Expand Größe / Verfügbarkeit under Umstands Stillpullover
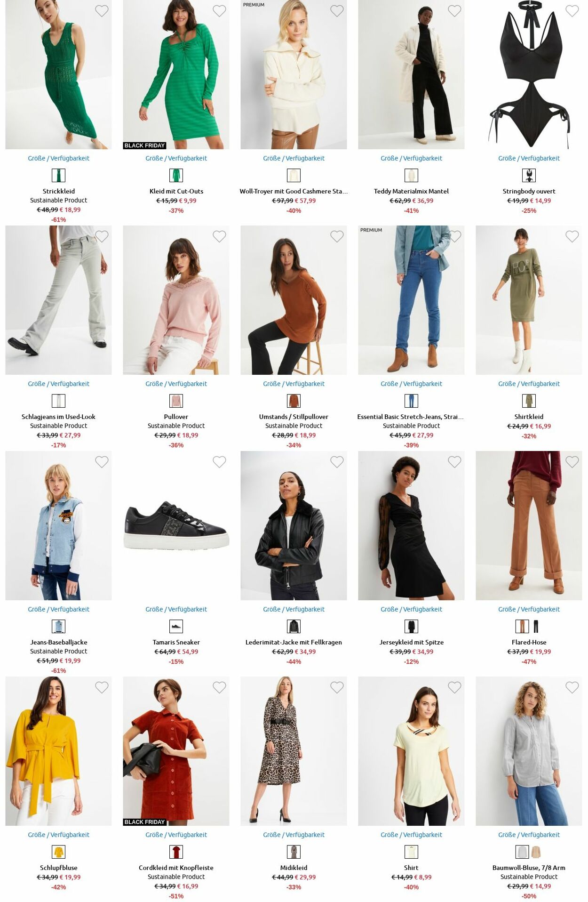Screen dimensions: 588x902 (294, 384)
